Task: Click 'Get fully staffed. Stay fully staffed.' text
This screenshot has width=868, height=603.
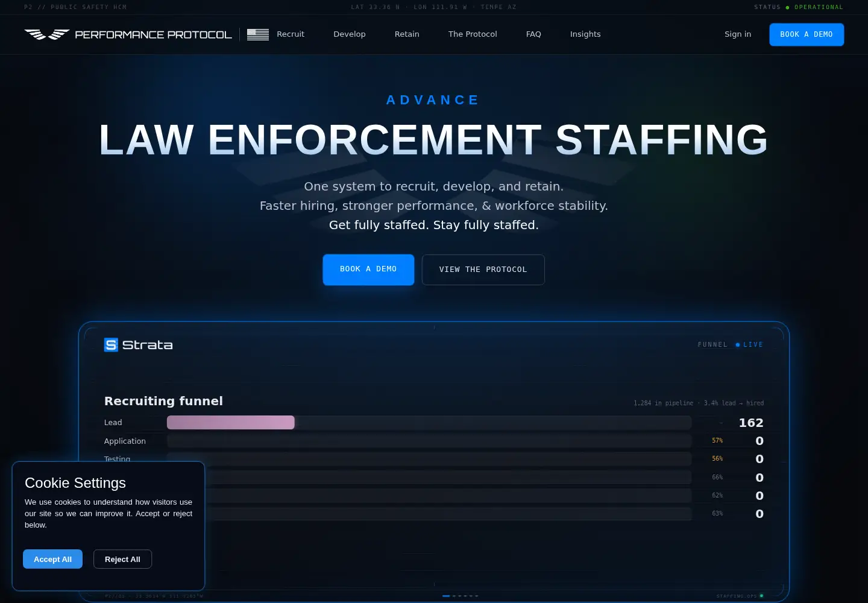Action: (x=434, y=225)
